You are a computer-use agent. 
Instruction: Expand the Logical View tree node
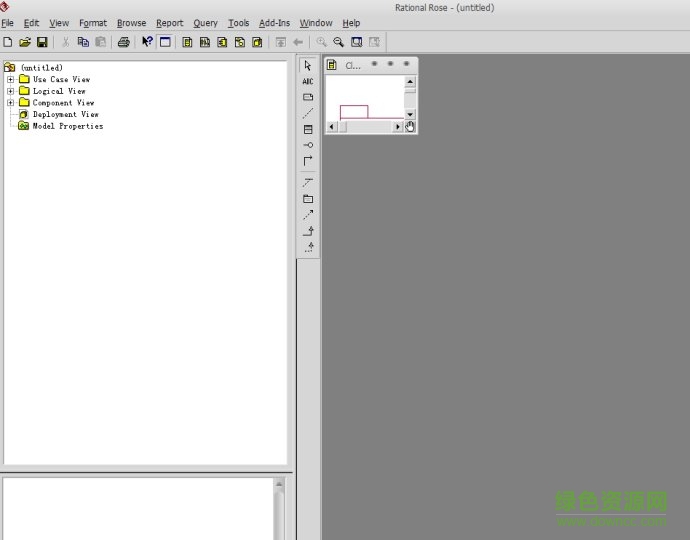(10, 91)
